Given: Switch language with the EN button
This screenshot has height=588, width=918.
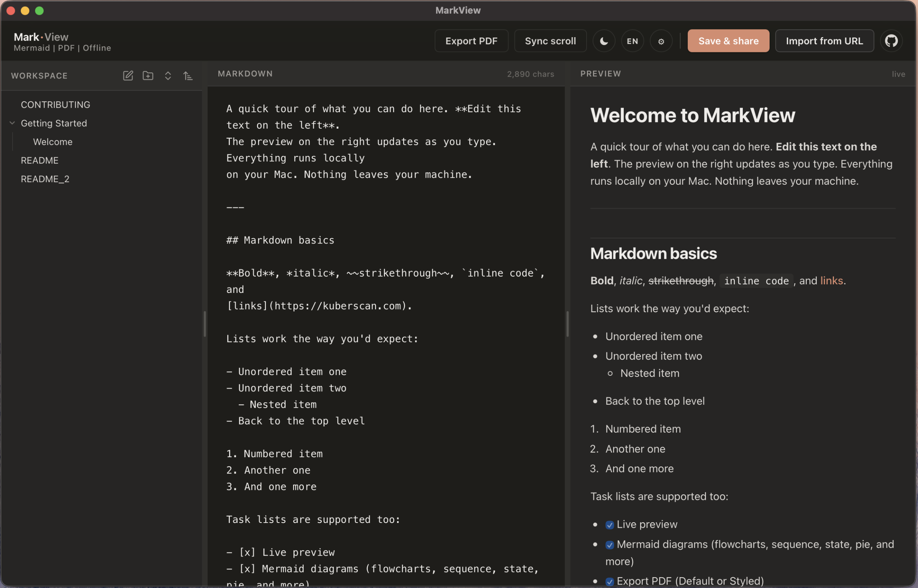Looking at the screenshot, I should coord(632,41).
